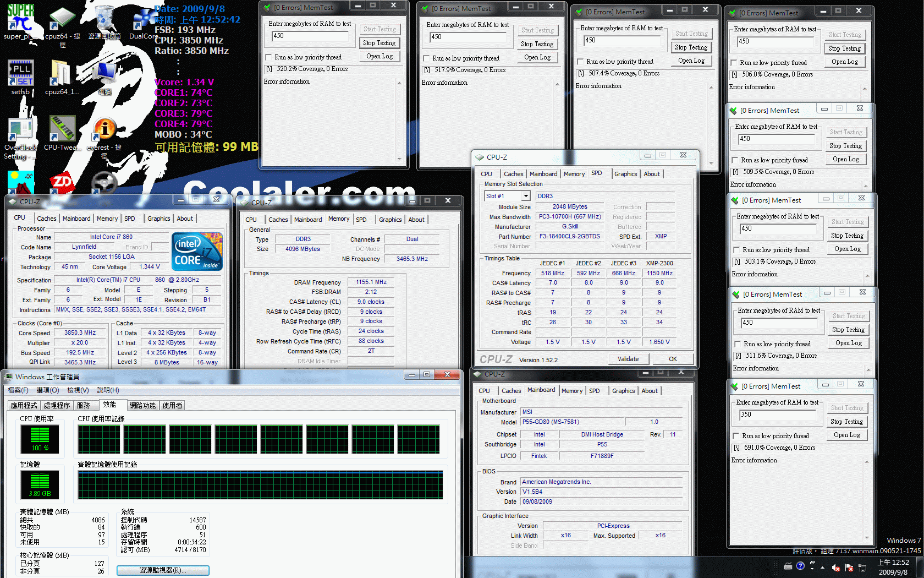Enable low priority thread in 509.5% coverage MemTest
This screenshot has width=924, height=578.
point(735,160)
